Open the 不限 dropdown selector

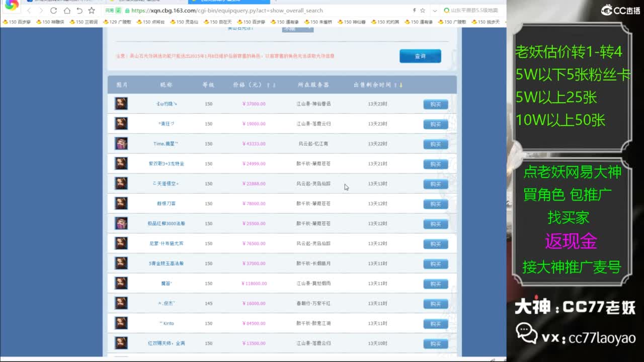297,29
